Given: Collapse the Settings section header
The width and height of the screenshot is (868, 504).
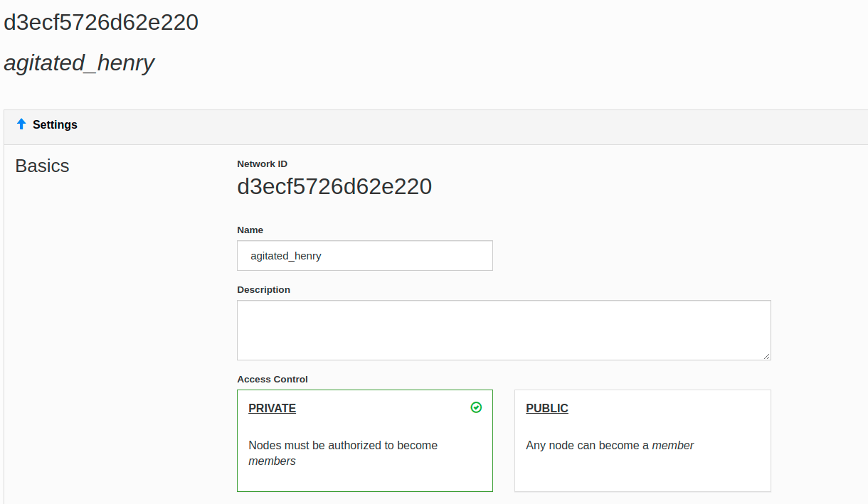Looking at the screenshot, I should pyautogui.click(x=55, y=125).
